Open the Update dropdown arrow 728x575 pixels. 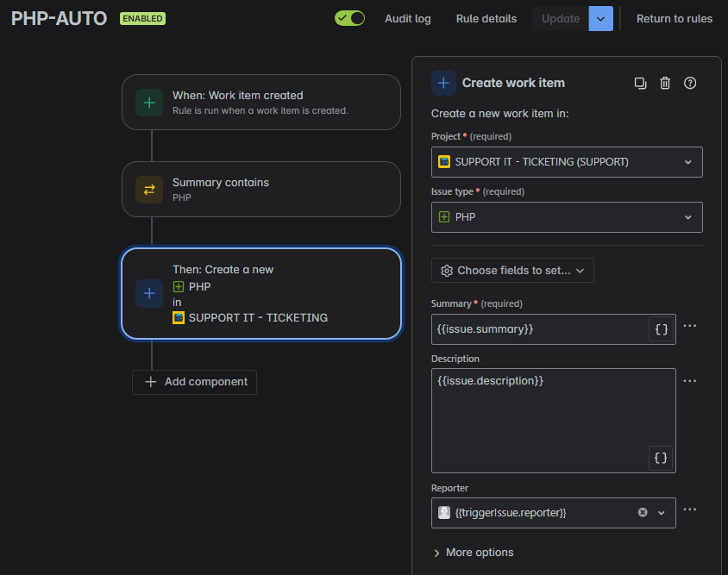tap(601, 19)
